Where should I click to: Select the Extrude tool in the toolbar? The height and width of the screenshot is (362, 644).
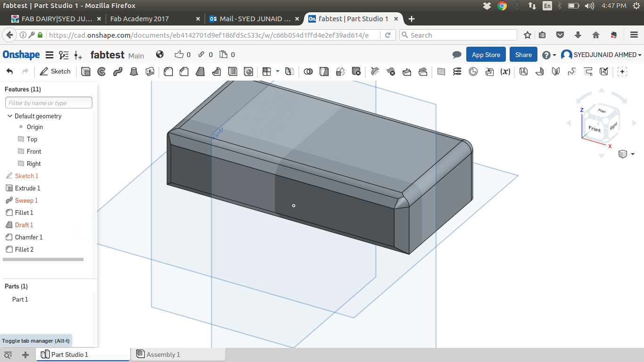(86, 72)
